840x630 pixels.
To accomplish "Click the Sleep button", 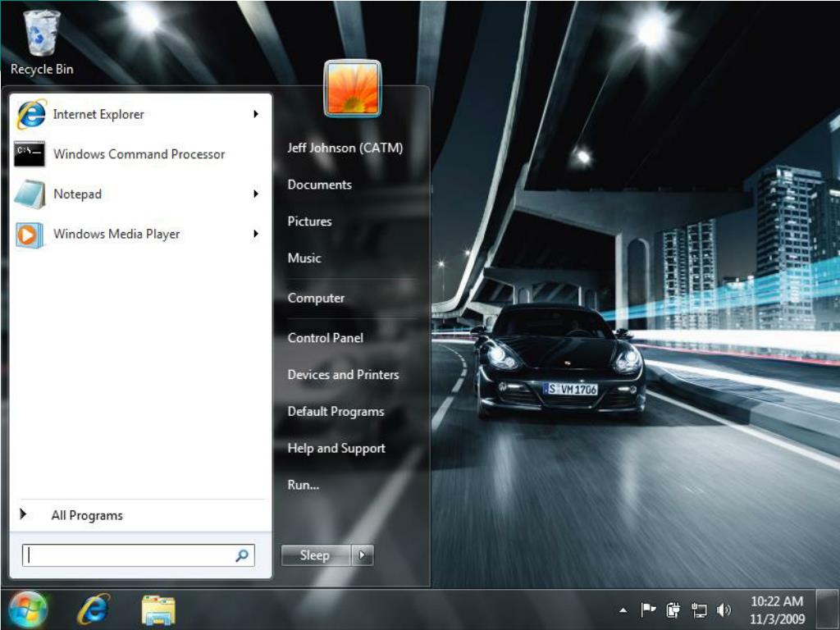I will [316, 555].
